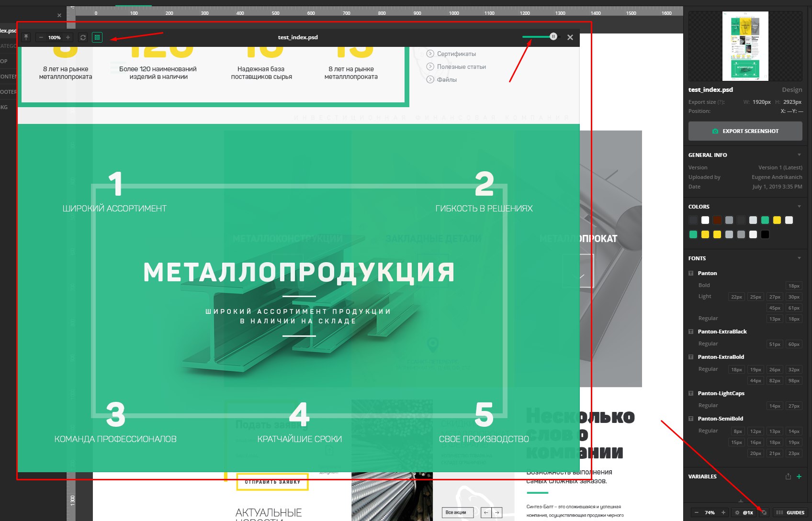
Task: Click the Файлы link in overlay
Action: 447,79
